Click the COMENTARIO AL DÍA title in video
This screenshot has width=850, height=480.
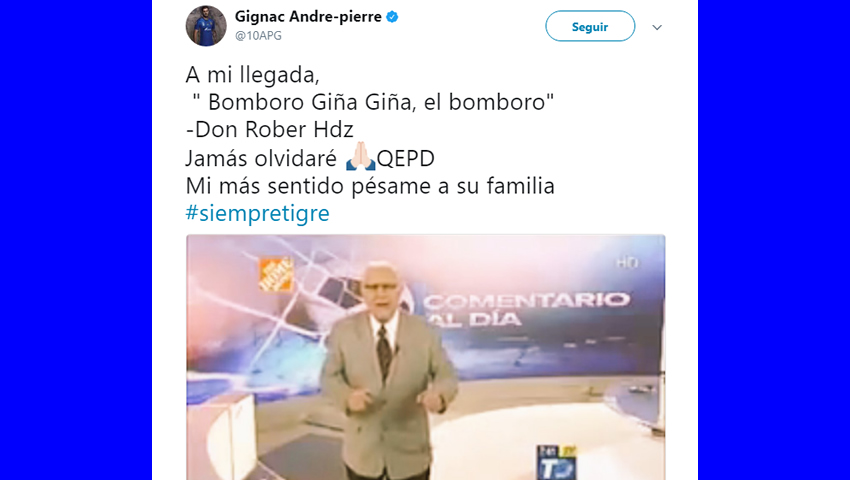point(525,310)
